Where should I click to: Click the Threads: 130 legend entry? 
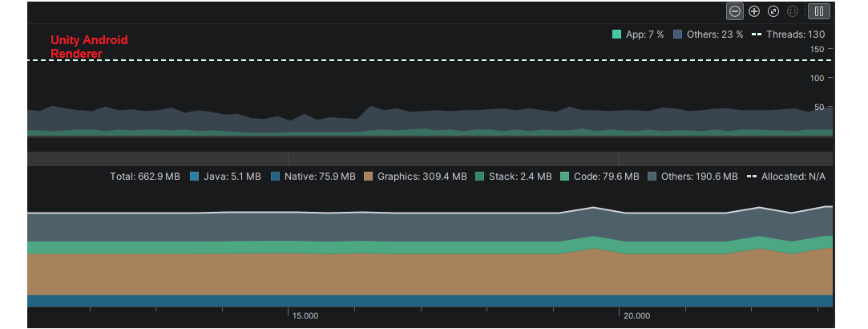pos(789,35)
